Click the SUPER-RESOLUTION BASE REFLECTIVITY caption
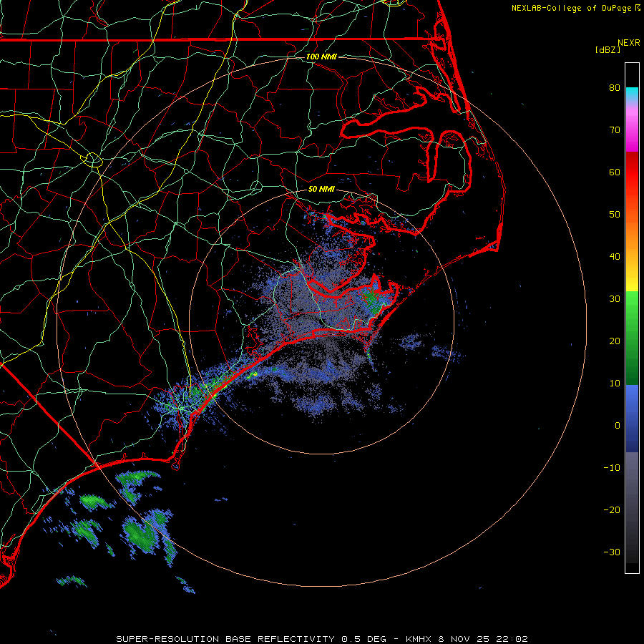This screenshot has width=644, height=644. point(225,639)
